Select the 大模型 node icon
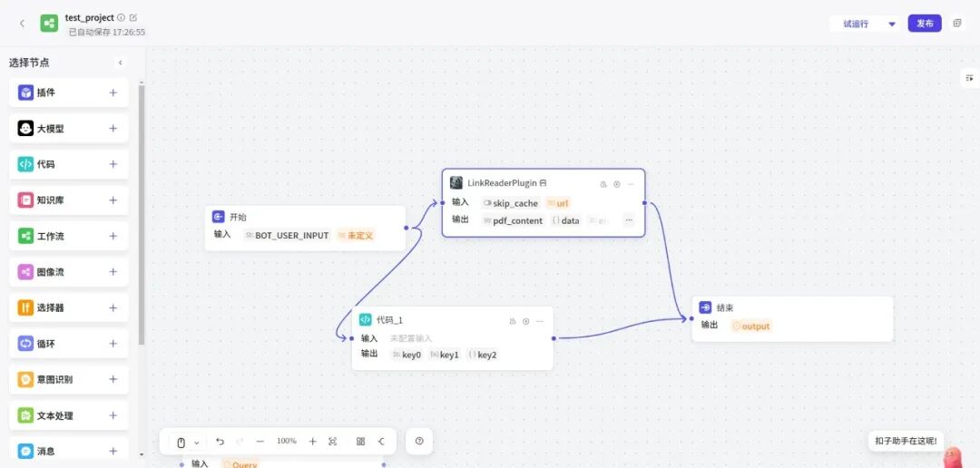Screen dimensions: 980x468 click(x=25, y=128)
